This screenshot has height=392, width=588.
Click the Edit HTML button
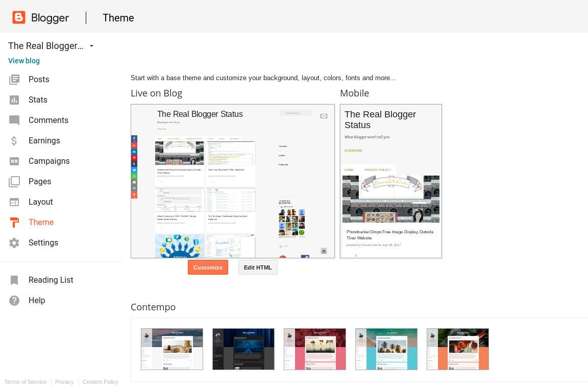click(258, 267)
